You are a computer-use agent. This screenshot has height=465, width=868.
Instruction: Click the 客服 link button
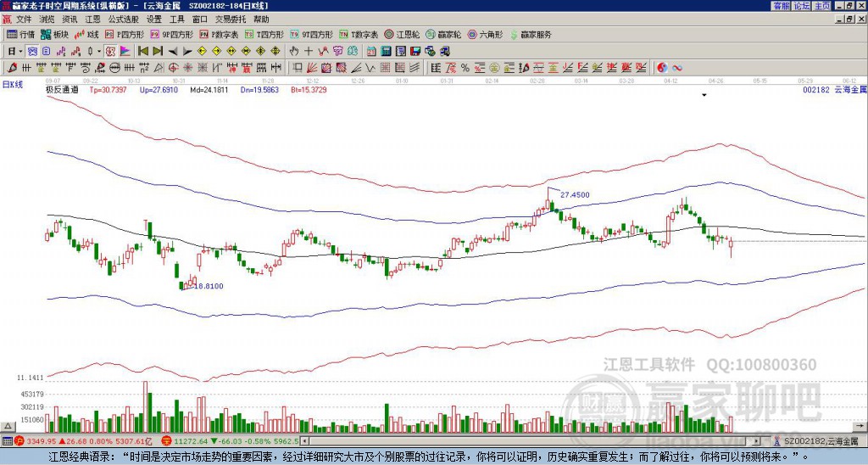tap(781, 5)
